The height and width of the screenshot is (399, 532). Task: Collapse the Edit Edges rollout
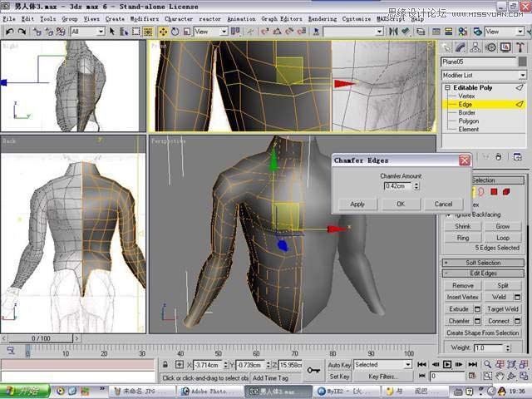pyautogui.click(x=484, y=273)
